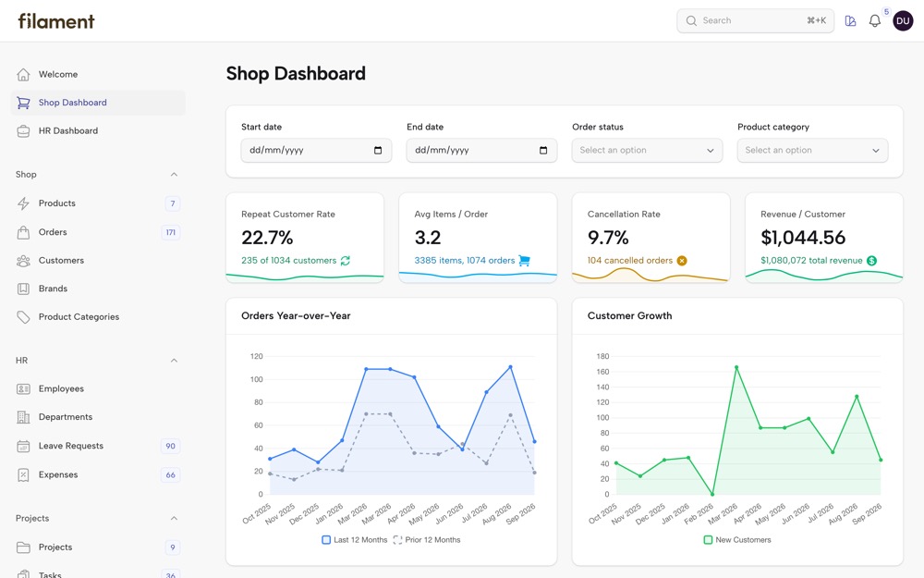Click the Expenses badge 66
924x578 pixels.
coord(170,474)
